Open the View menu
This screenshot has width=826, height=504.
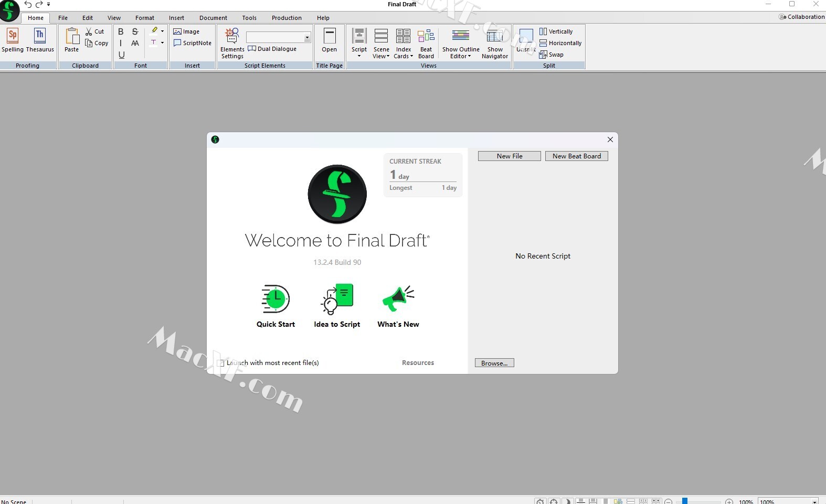[114, 18]
